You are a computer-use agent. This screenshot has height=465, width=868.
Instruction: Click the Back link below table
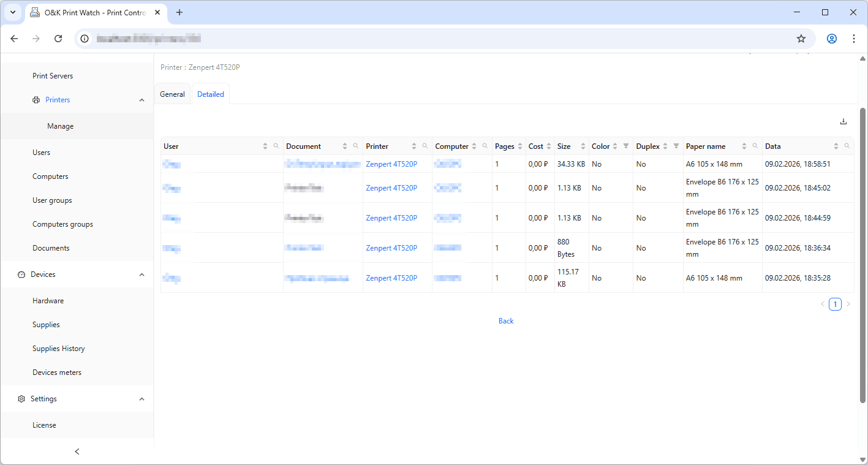(506, 321)
